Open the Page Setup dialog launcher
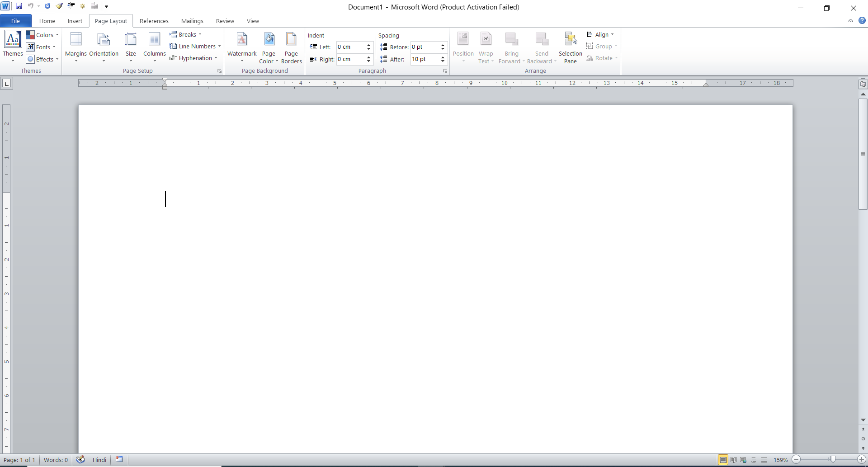868x467 pixels. [x=219, y=71]
